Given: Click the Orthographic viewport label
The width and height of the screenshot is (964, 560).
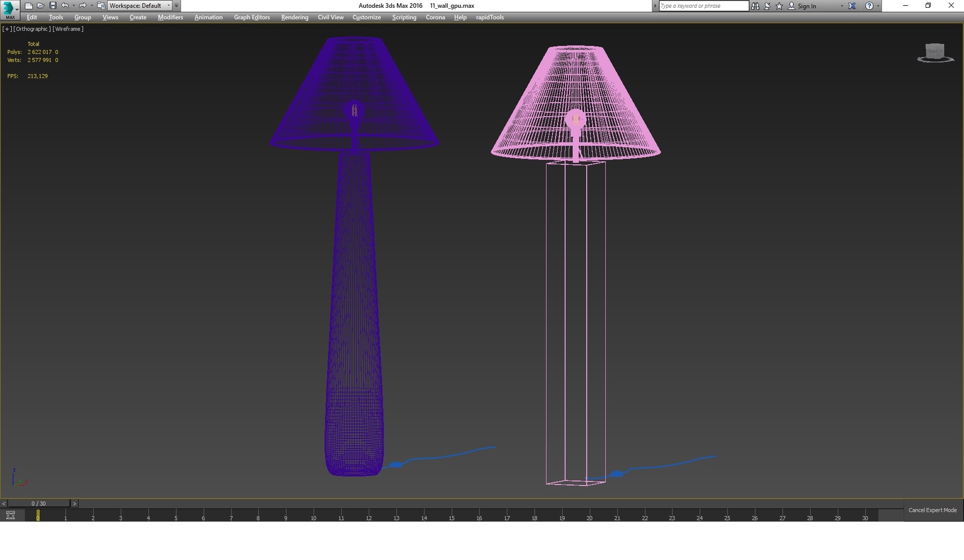Looking at the screenshot, I should coord(32,29).
